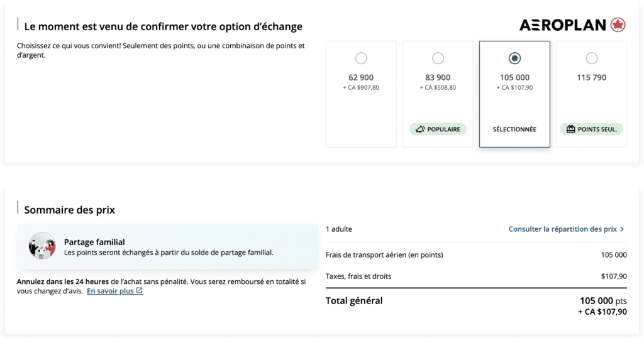This screenshot has width=644, height=338.
Task: Click the Total général 105 000 pts amount
Action: point(602,301)
